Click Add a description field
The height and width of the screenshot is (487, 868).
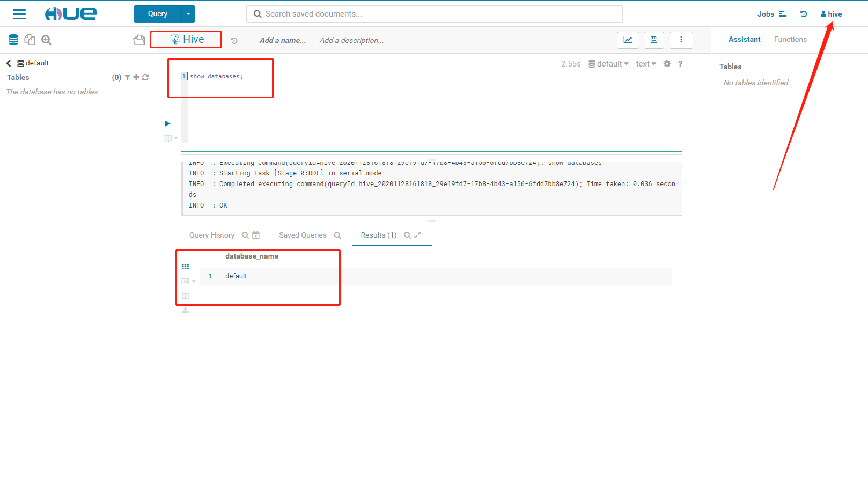point(351,40)
